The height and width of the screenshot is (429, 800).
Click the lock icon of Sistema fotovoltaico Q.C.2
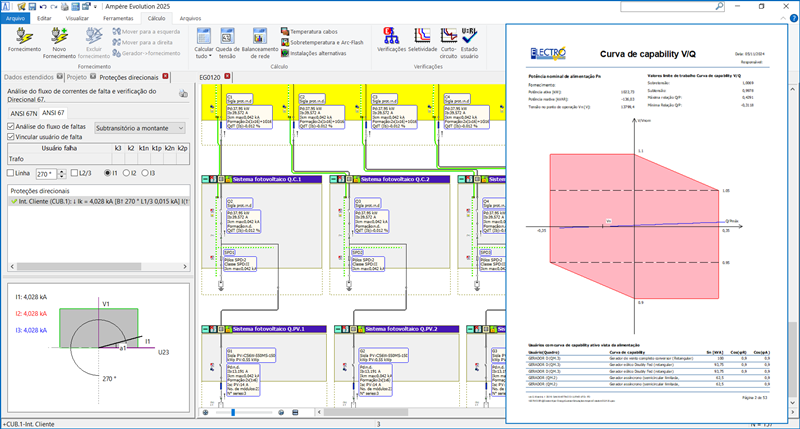pyautogui.click(x=357, y=179)
